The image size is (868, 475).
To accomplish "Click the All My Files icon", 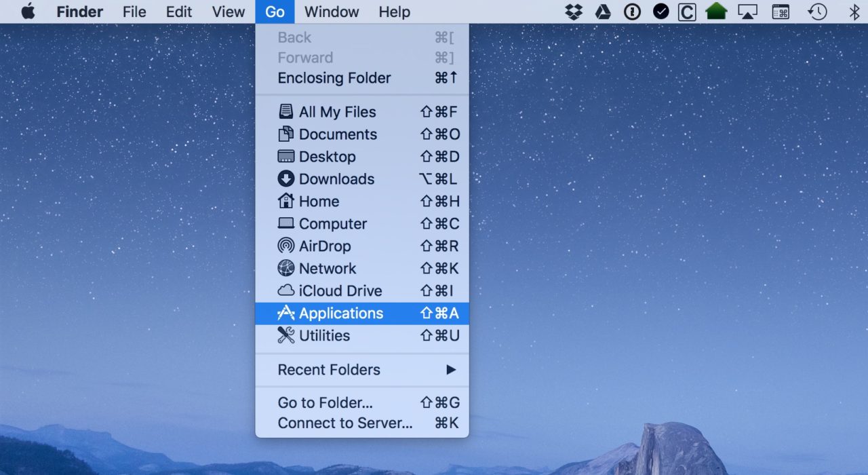I will [x=286, y=112].
